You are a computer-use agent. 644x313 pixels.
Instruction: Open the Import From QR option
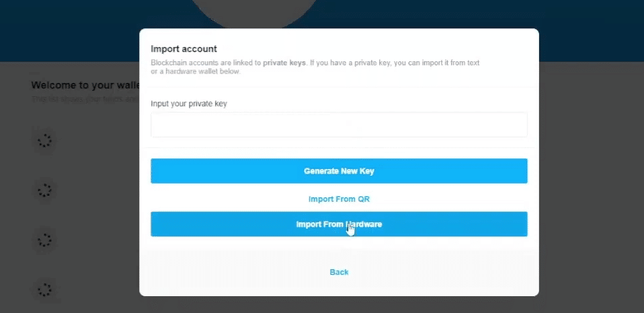[x=339, y=199]
